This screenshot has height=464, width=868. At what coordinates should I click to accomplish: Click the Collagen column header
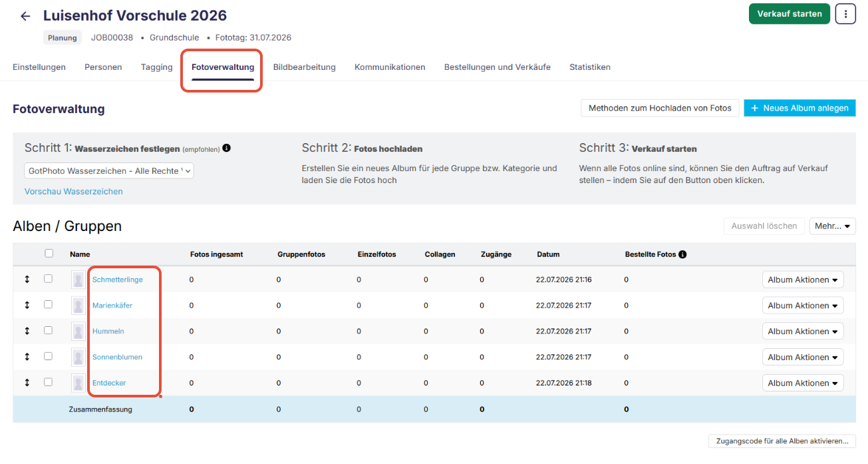(440, 254)
